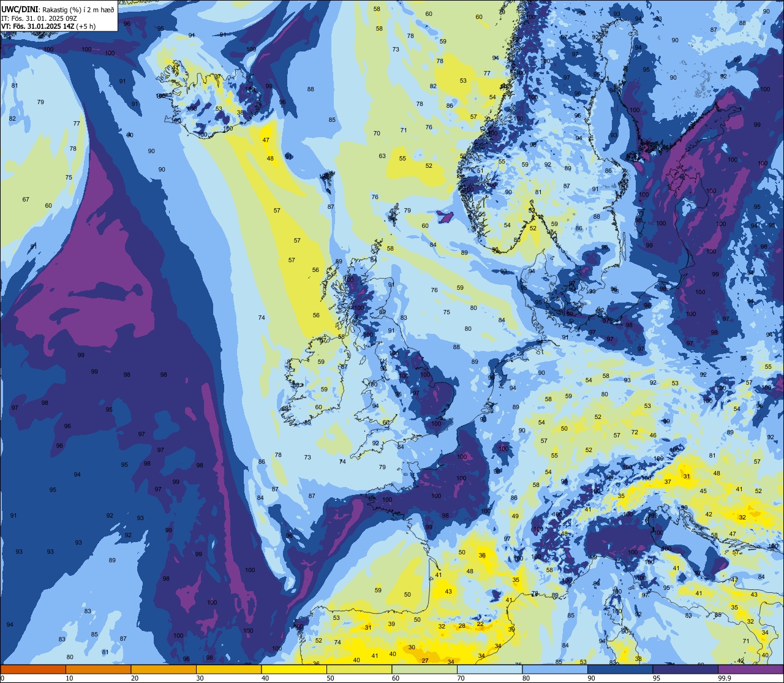Click the map value '27' near the bottom edge
Image resolution: width=784 pixels, height=683 pixels.
pyautogui.click(x=425, y=660)
